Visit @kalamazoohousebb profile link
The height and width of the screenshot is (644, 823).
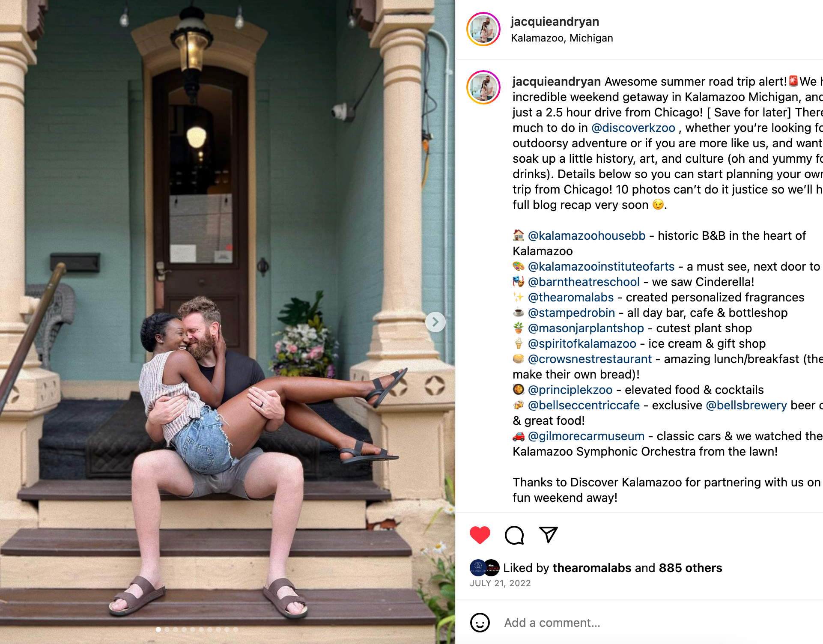pos(586,236)
